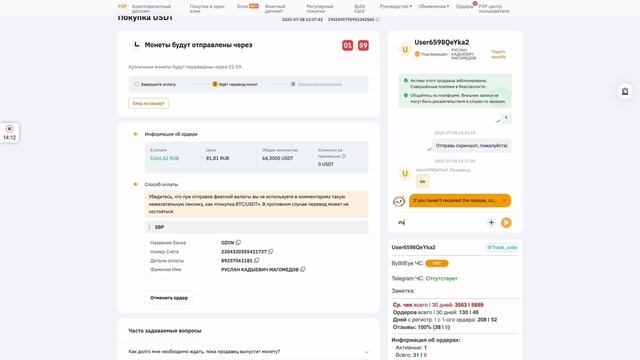
Task: Focus the chat message input field
Action: [x=441, y=222]
